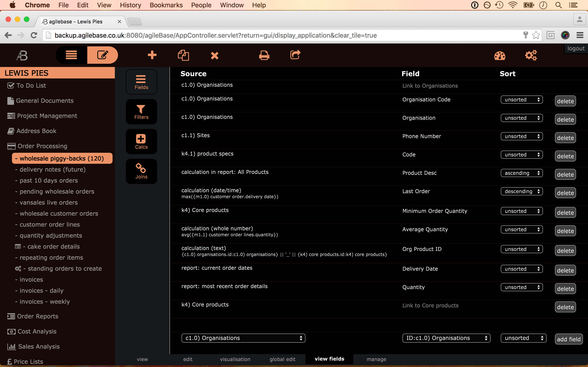
Task: Open the administration cogs icon
Action: pyautogui.click(x=531, y=56)
